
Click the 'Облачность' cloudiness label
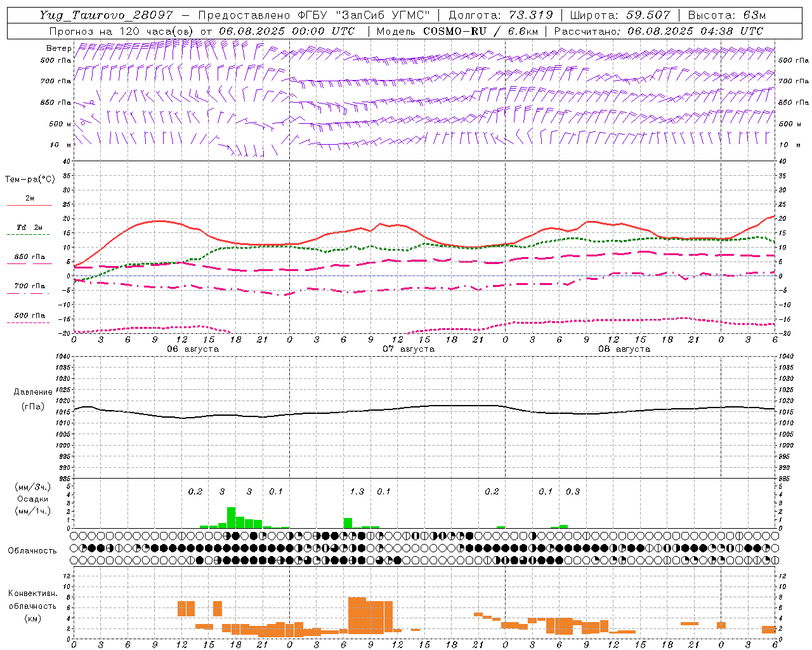(32, 550)
